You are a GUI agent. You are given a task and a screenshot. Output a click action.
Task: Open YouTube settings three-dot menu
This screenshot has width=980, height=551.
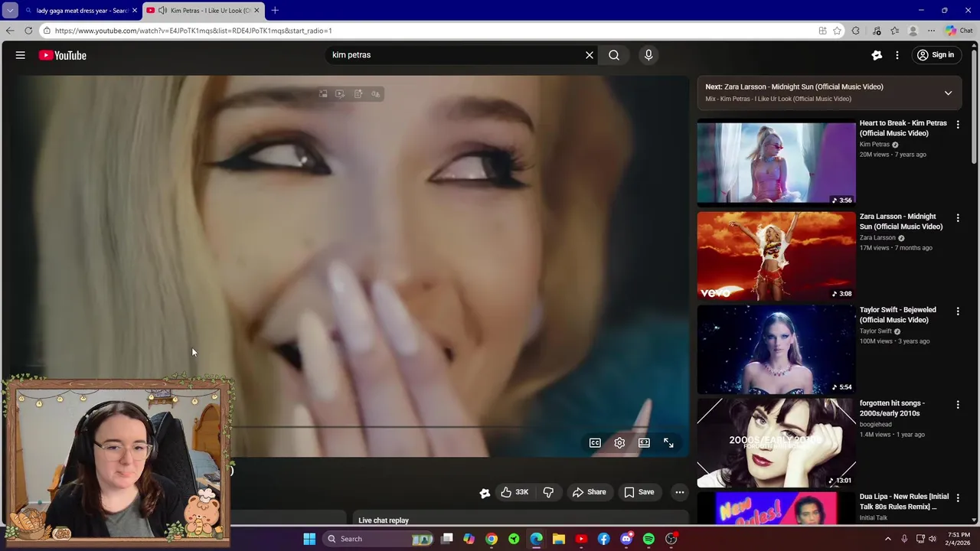(x=897, y=55)
